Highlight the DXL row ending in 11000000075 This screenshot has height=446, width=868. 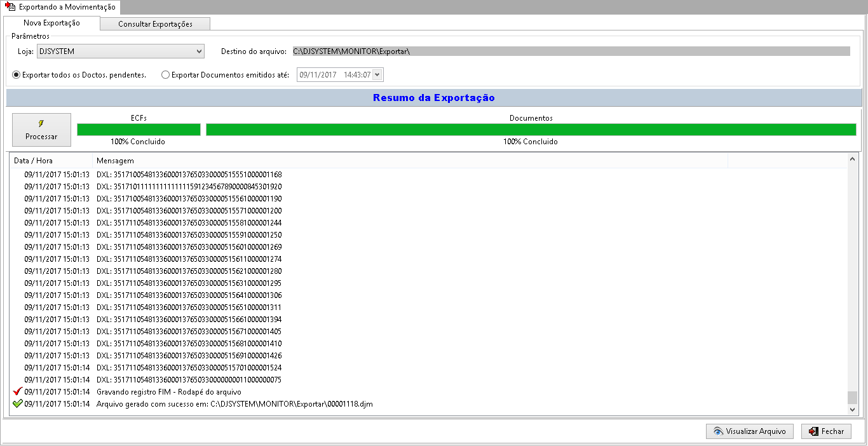(429, 379)
